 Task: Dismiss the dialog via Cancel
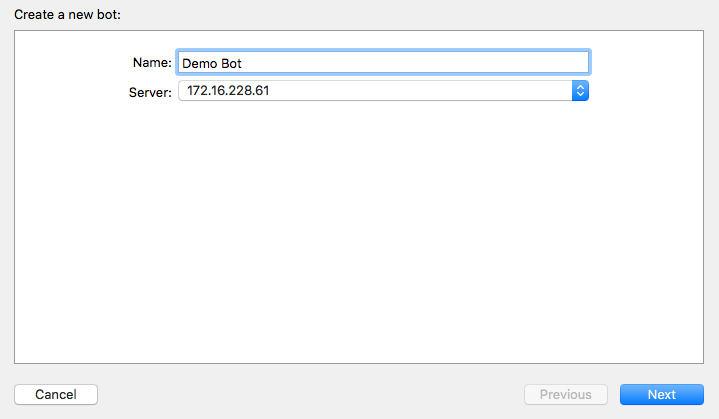(x=56, y=395)
